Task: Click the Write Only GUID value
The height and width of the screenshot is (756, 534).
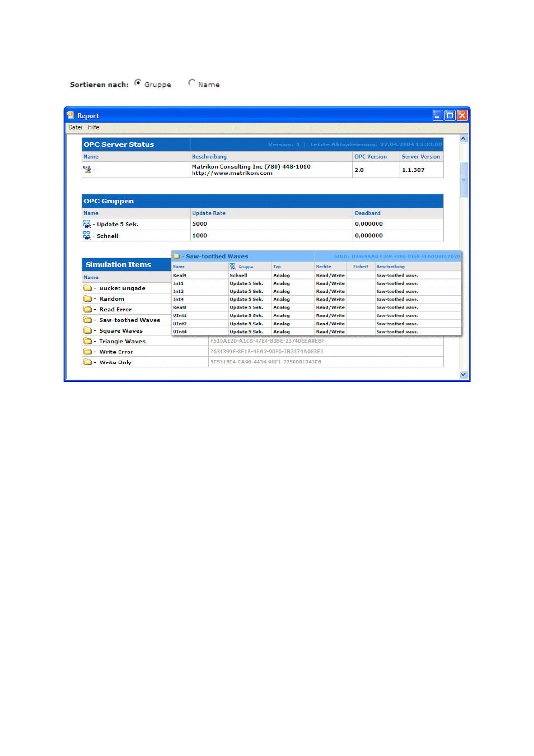Action: point(266,362)
